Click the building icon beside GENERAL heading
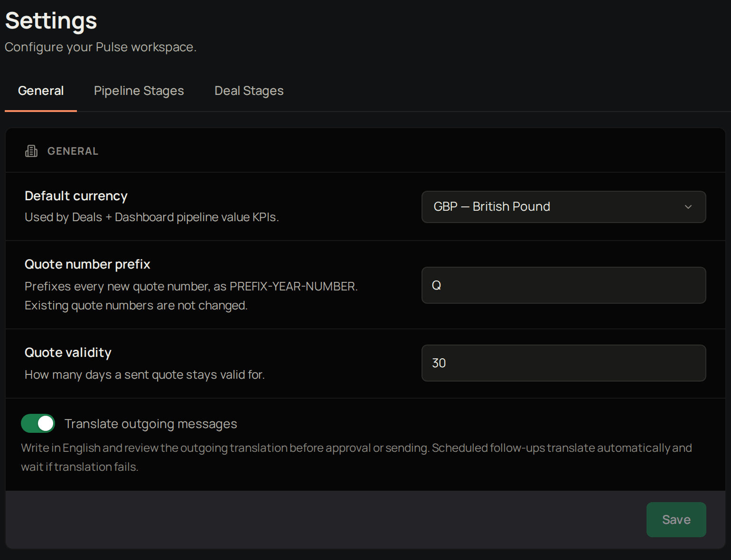This screenshot has width=731, height=560. click(31, 151)
